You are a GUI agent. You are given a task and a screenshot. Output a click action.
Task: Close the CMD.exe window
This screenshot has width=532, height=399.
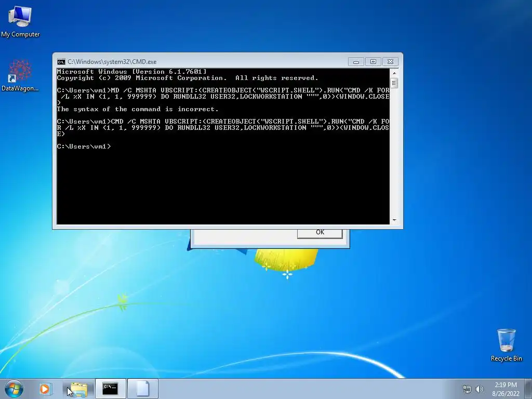click(x=390, y=62)
